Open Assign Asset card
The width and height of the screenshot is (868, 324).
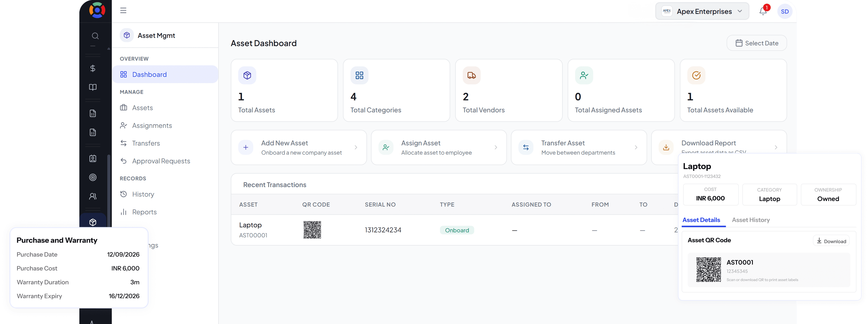point(439,147)
